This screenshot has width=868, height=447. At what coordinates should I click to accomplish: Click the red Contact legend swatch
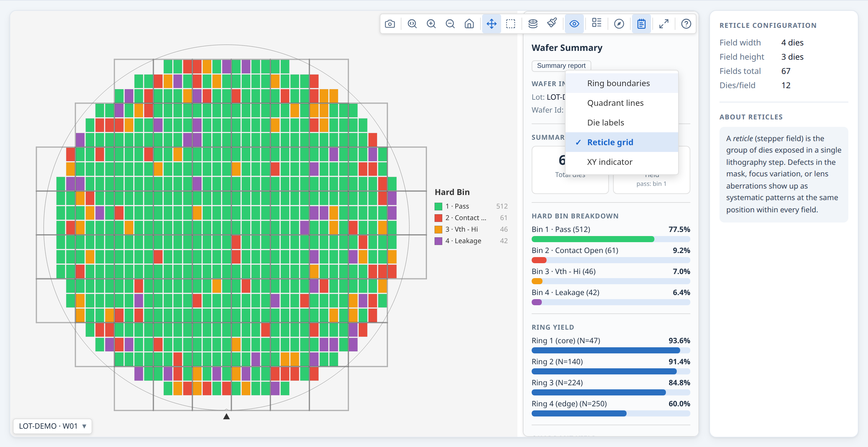[438, 218]
